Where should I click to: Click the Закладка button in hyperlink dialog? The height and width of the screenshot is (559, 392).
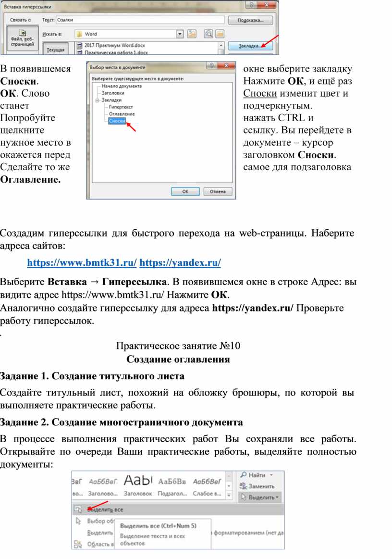click(x=250, y=46)
